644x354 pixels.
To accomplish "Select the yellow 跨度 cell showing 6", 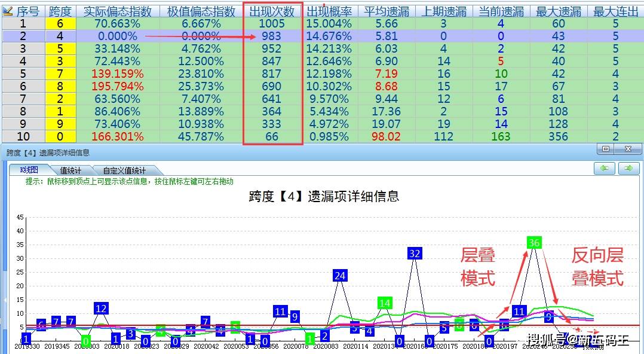I will [x=60, y=24].
